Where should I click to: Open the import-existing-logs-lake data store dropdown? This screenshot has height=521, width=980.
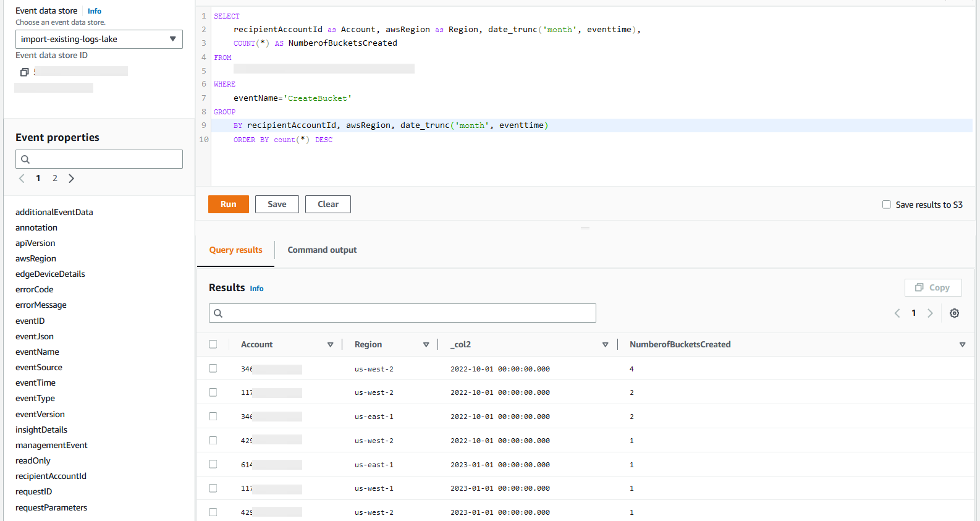pos(99,39)
